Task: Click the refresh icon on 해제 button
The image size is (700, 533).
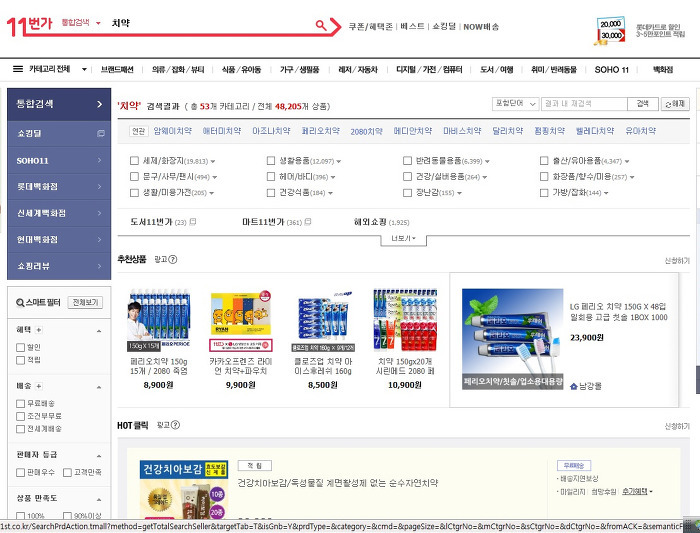Action: 668,104
